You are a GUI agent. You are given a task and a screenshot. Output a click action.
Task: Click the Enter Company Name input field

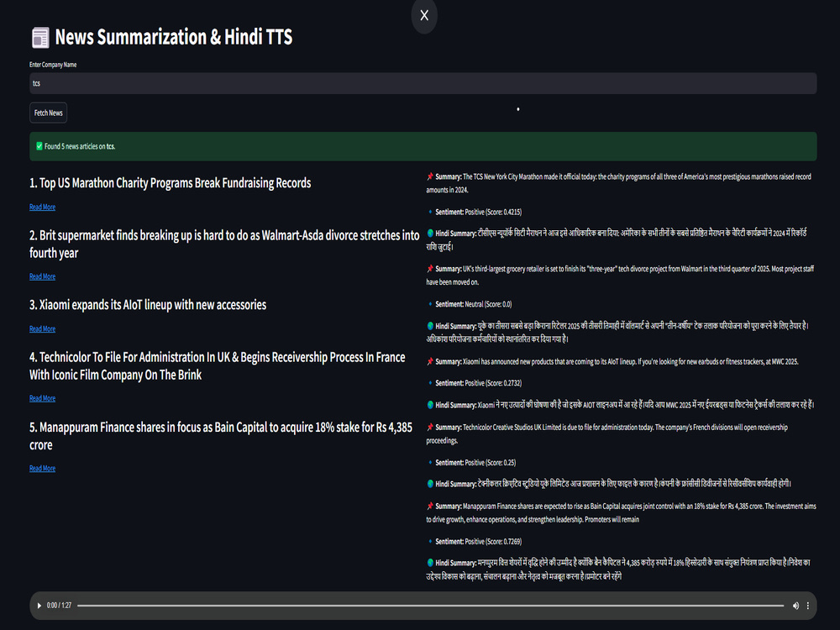(423, 83)
